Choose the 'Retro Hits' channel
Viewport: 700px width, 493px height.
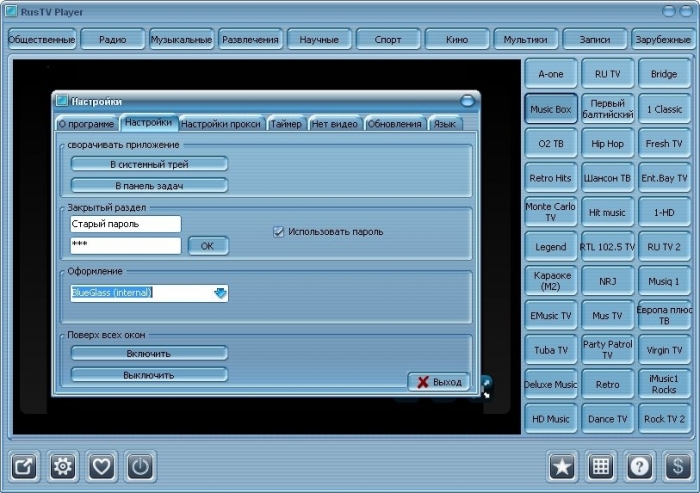pyautogui.click(x=551, y=178)
